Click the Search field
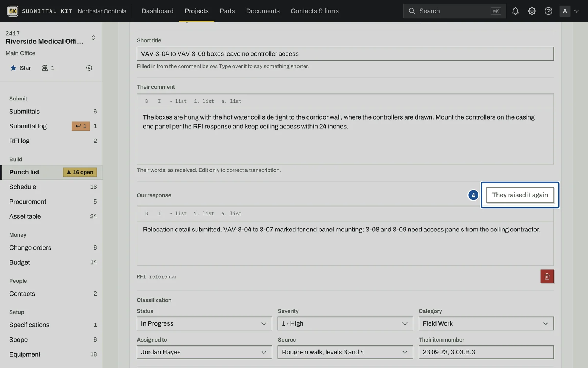This screenshot has width=588, height=368. point(455,11)
